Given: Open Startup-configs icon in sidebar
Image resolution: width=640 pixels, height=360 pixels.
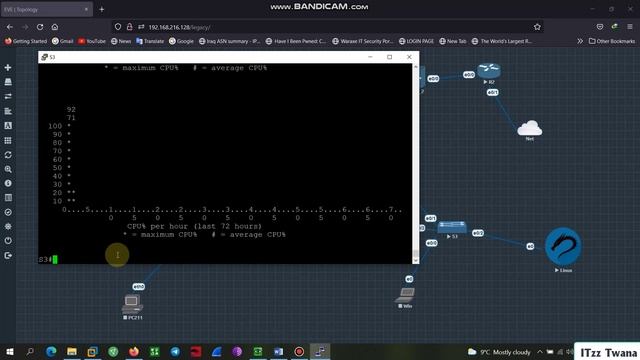Looking at the screenshot, I should [8, 111].
